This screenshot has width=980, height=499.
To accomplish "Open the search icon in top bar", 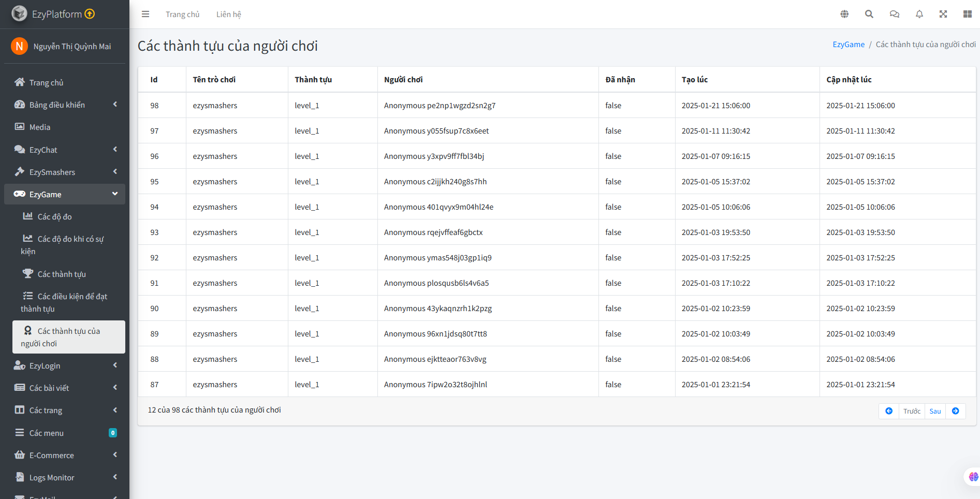I will click(869, 14).
